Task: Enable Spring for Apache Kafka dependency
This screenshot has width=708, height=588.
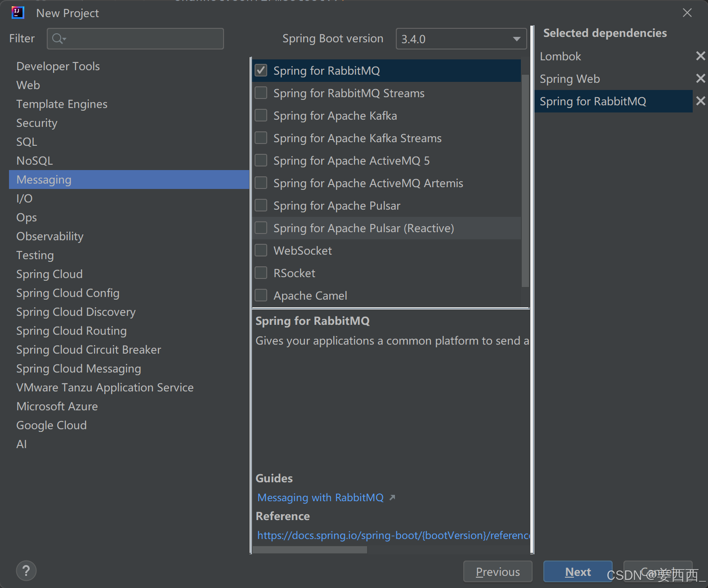Action: pos(261,115)
